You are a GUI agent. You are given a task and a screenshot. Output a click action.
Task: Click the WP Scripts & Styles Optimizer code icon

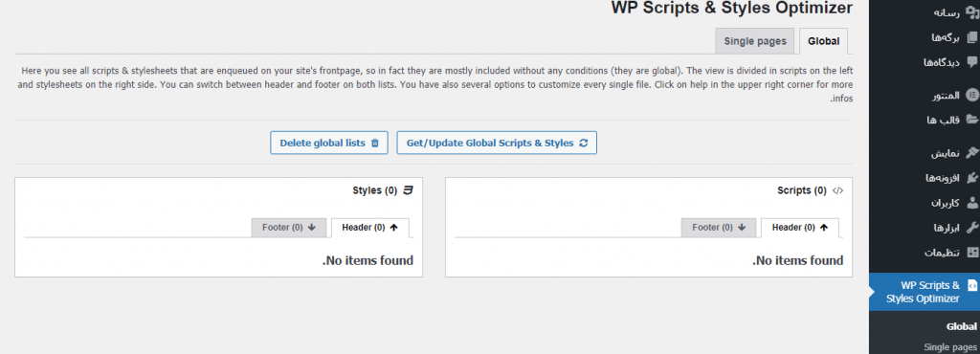(x=972, y=285)
